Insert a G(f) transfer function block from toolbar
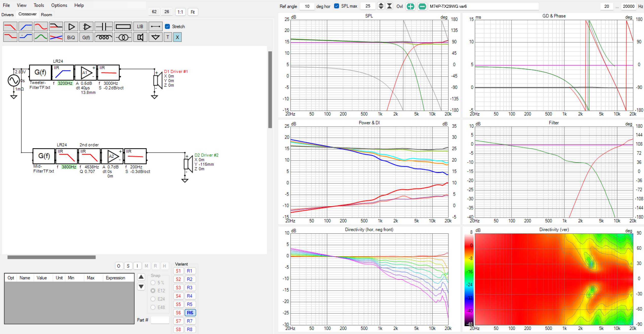Screen dimensions: 644x334 86,37
